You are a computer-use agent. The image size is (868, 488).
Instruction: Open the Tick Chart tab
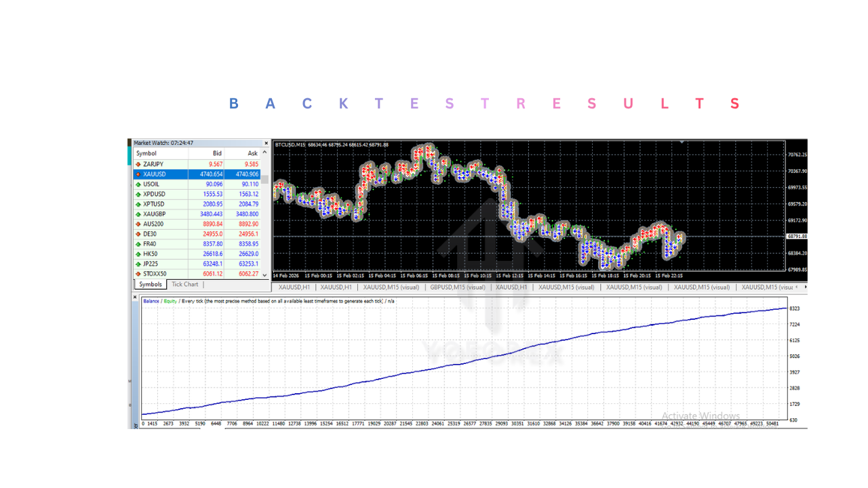click(x=184, y=285)
